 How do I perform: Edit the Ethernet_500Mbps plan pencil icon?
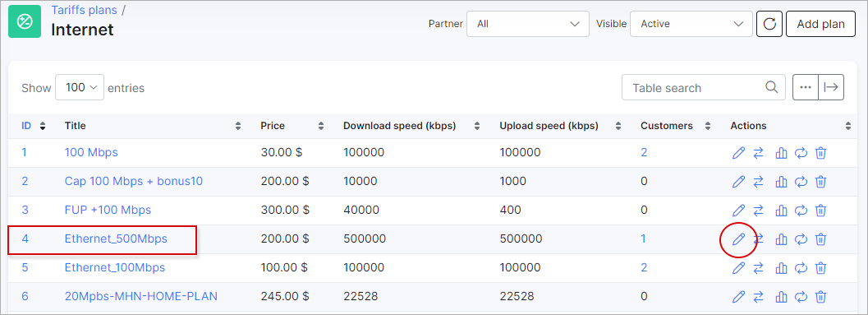(738, 239)
